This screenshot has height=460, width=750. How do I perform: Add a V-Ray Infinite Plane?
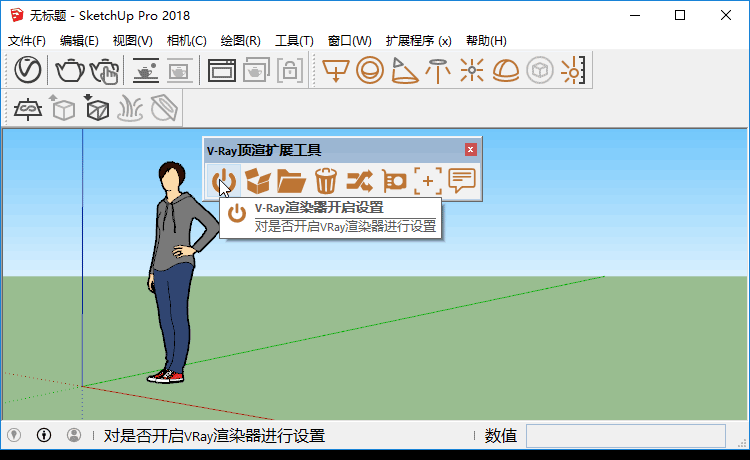pyautogui.click(x=28, y=109)
